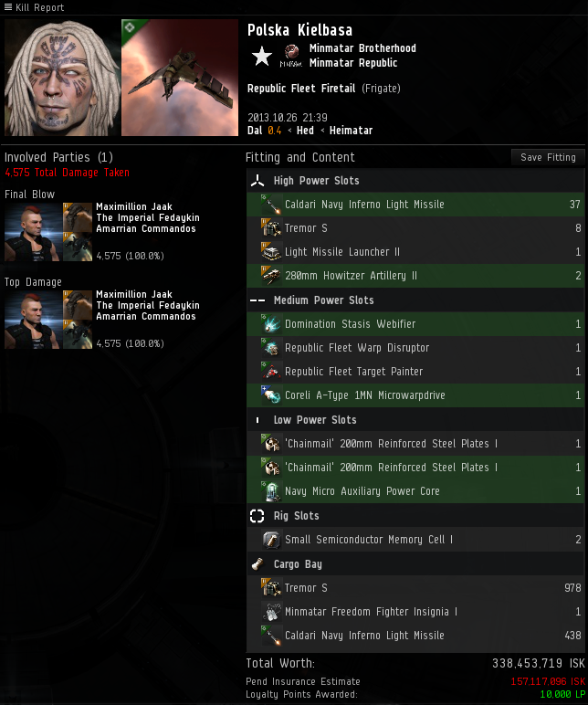Click the Save Fitting button
This screenshot has height=705, width=588.
[x=548, y=157]
